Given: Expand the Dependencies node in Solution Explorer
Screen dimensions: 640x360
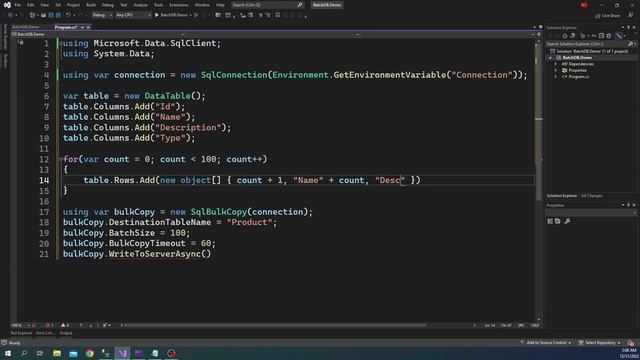Looking at the screenshot, I should tap(556, 64).
